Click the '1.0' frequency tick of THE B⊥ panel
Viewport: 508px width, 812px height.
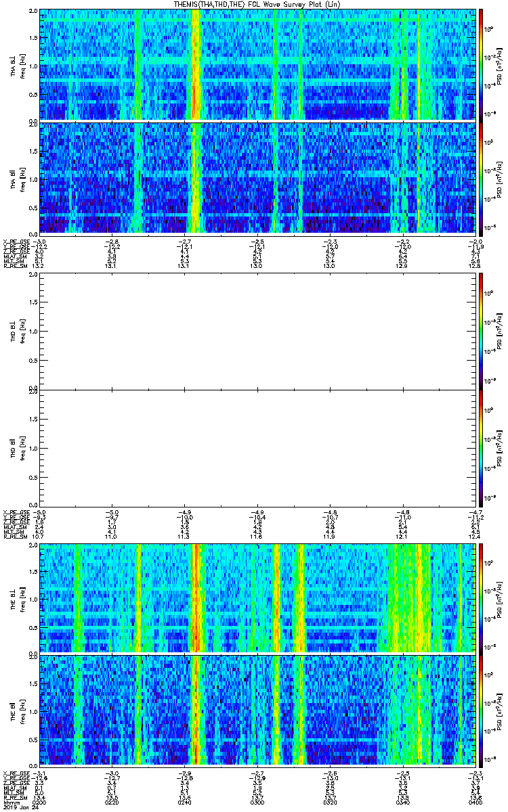pyautogui.click(x=33, y=599)
